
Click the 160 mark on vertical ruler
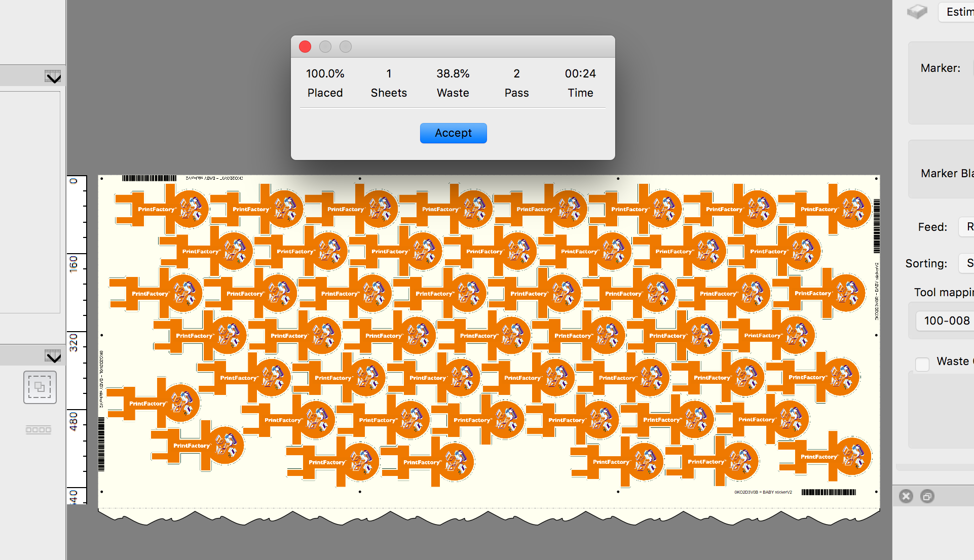coord(74,263)
